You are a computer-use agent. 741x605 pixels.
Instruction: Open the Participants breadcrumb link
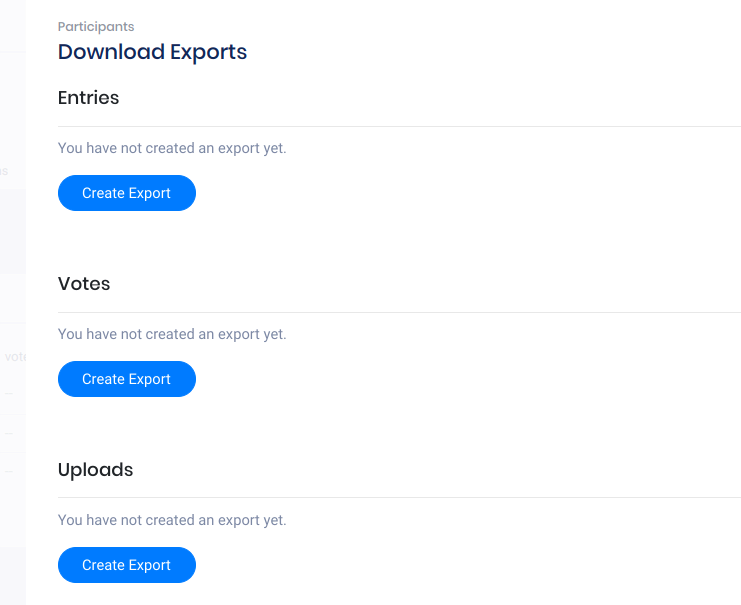96,27
